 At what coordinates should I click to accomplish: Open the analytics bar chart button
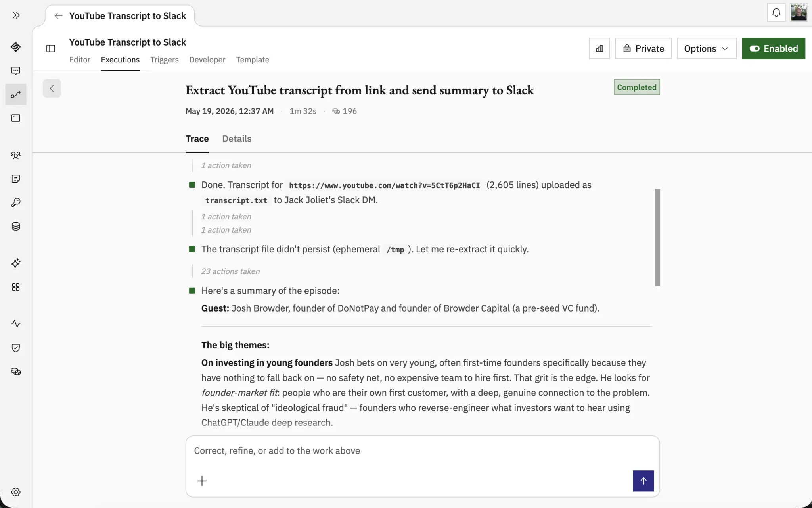pyautogui.click(x=599, y=48)
